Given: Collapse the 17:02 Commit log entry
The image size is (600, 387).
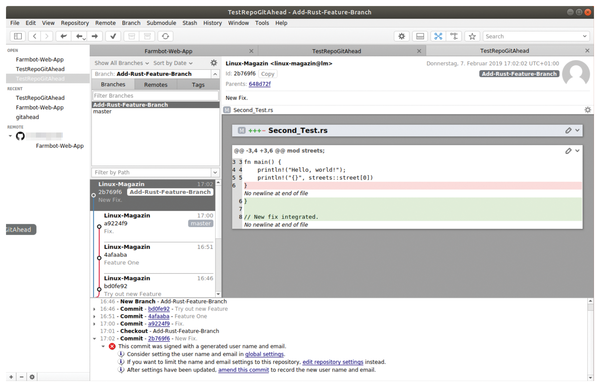Looking at the screenshot, I should (95, 339).
